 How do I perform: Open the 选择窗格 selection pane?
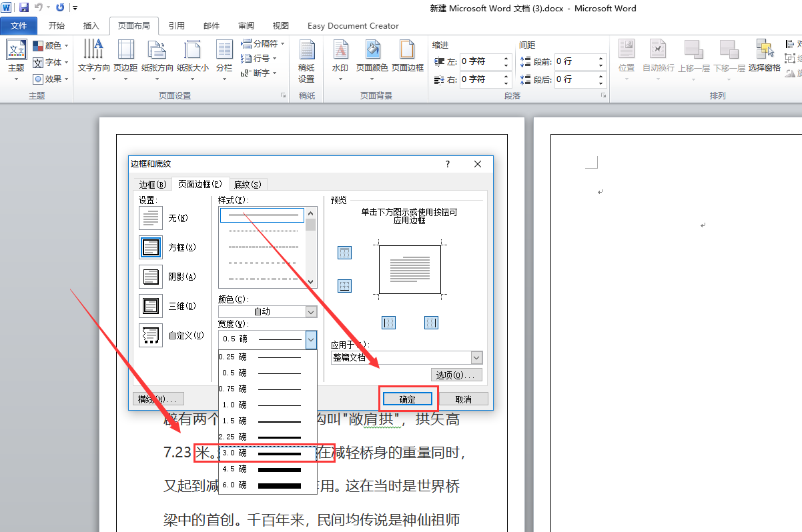pyautogui.click(x=765, y=57)
